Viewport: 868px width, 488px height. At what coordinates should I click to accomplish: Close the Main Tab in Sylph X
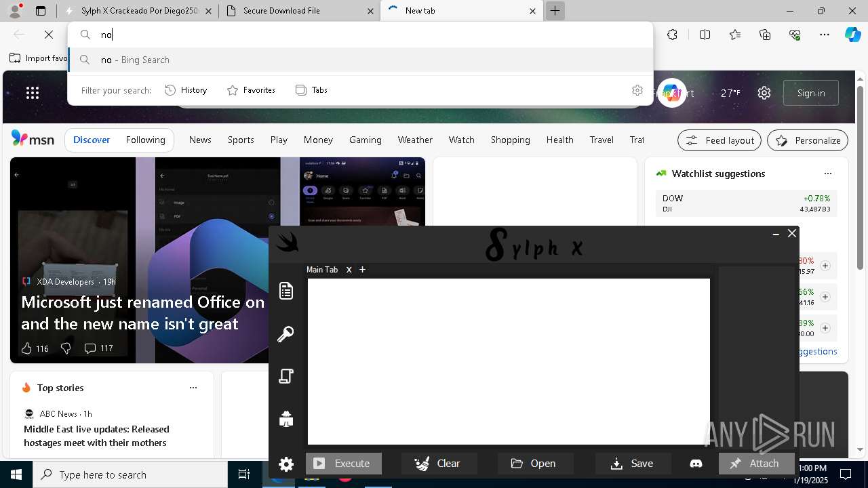(349, 270)
